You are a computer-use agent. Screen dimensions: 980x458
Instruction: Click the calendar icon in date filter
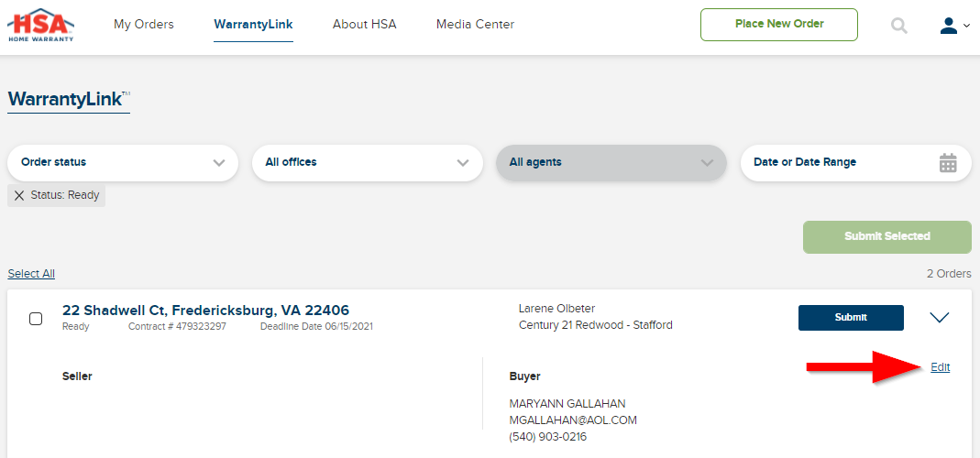tap(948, 162)
